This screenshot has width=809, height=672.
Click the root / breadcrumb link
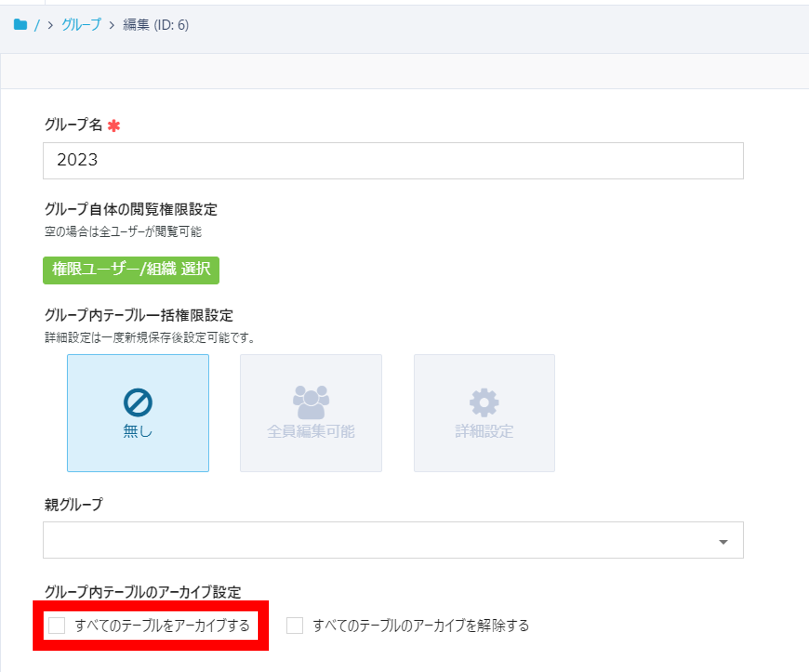coord(37,25)
